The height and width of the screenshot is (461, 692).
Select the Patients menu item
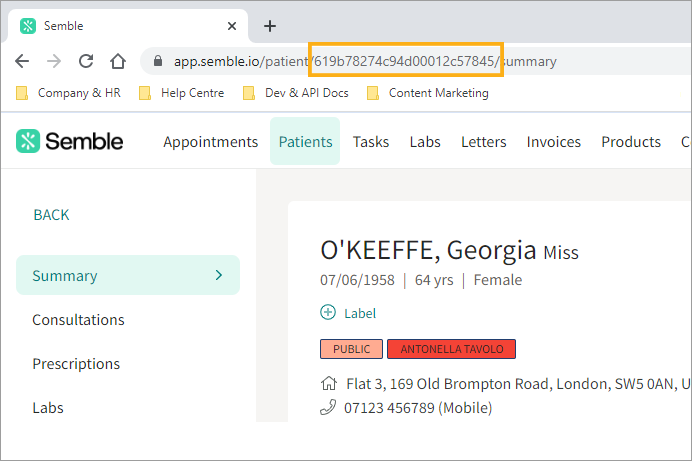pos(305,142)
